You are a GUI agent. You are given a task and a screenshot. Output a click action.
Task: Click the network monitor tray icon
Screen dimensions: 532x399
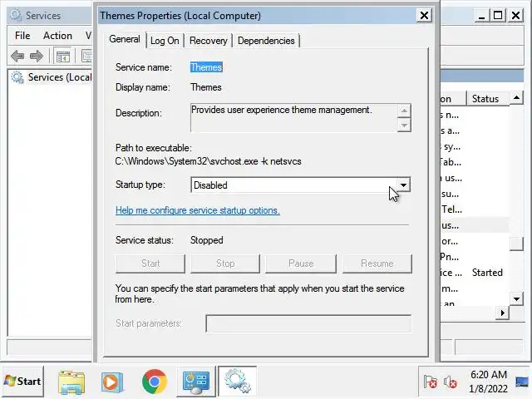(x=522, y=382)
